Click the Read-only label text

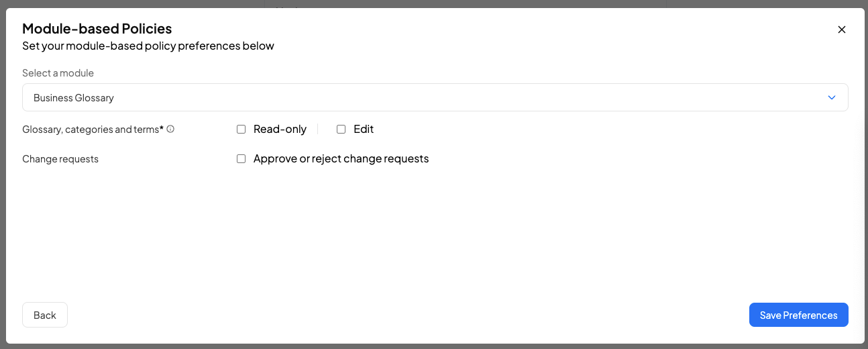pos(280,129)
